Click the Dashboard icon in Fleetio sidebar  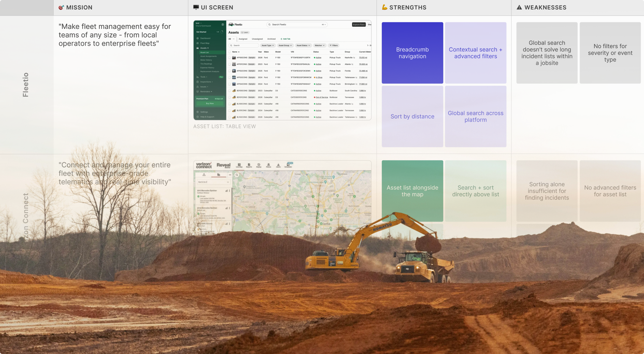coord(198,38)
